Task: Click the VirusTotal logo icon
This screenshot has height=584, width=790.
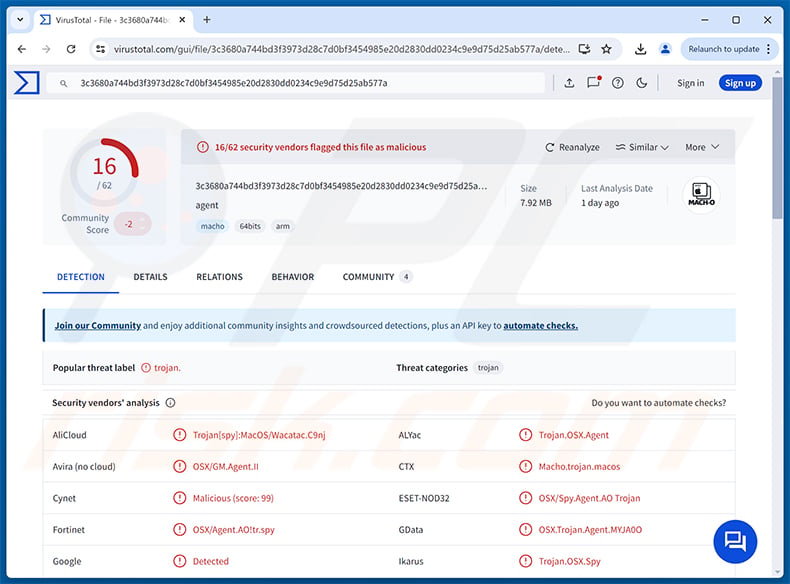Action: [27, 83]
